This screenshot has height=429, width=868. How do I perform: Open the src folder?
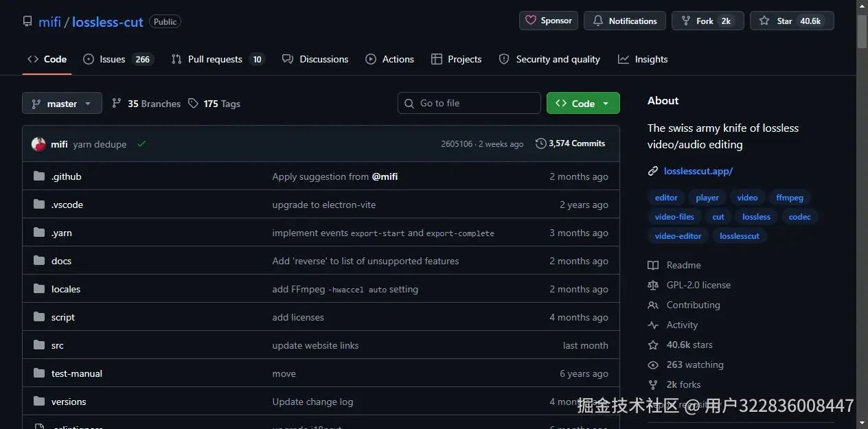58,345
